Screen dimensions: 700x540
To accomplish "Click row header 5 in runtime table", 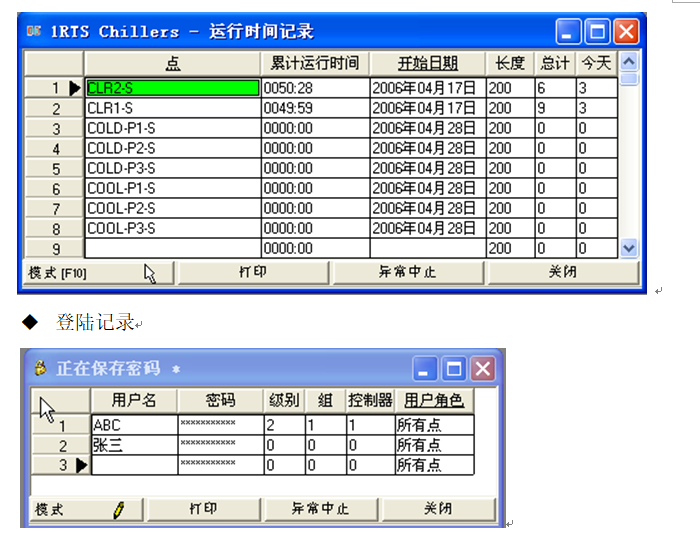I will [54, 169].
